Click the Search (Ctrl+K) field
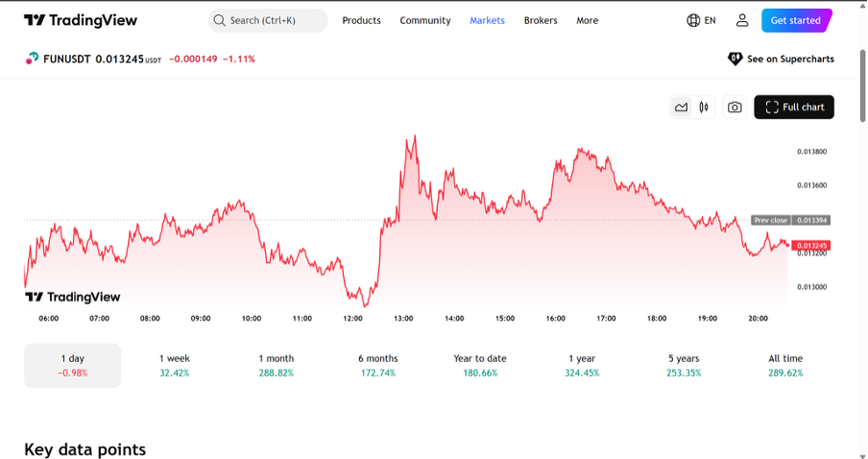 pyautogui.click(x=268, y=20)
